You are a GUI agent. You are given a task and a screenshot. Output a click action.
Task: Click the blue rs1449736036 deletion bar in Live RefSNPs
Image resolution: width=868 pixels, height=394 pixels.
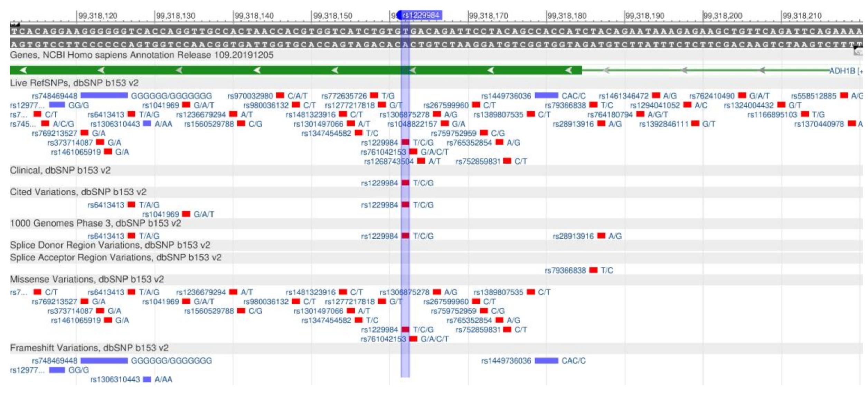(546, 95)
